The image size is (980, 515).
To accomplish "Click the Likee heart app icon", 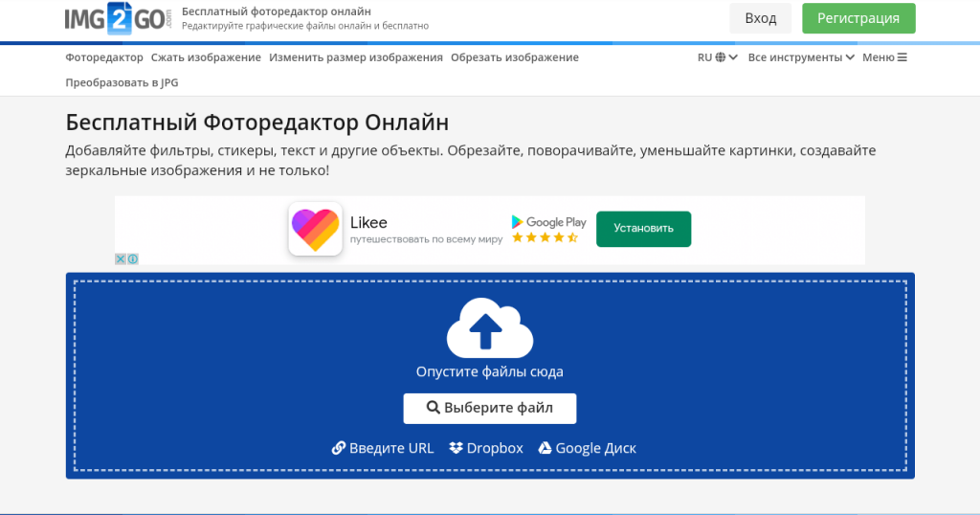I will pyautogui.click(x=316, y=229).
